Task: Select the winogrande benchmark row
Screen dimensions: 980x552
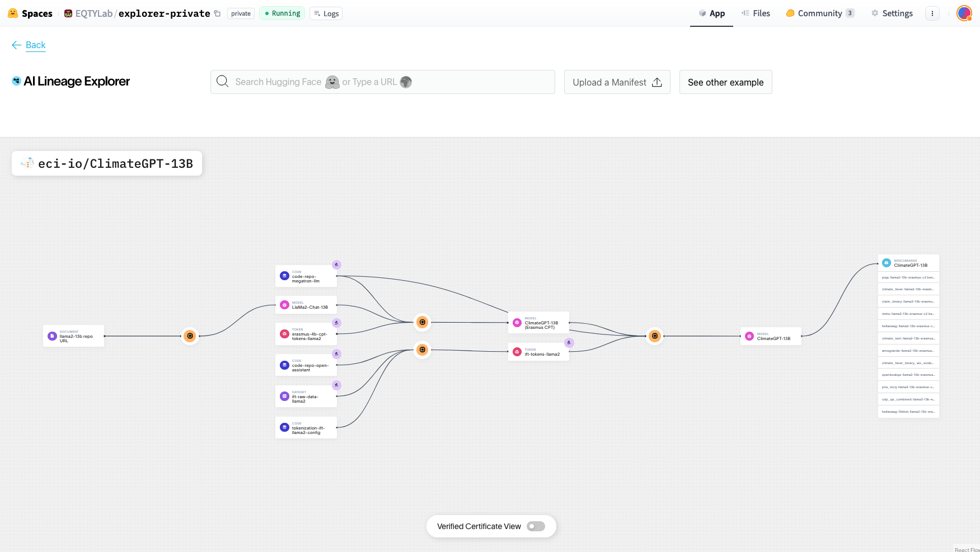Action: (x=908, y=351)
